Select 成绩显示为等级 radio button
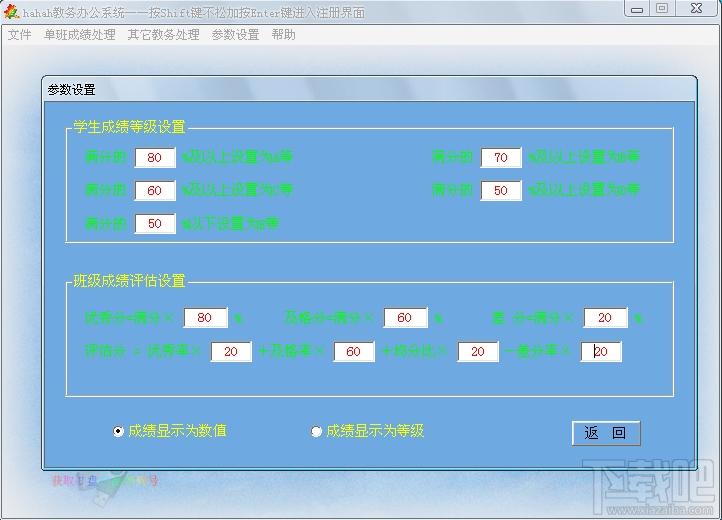Viewport: 722px width, 520px height. [316, 431]
